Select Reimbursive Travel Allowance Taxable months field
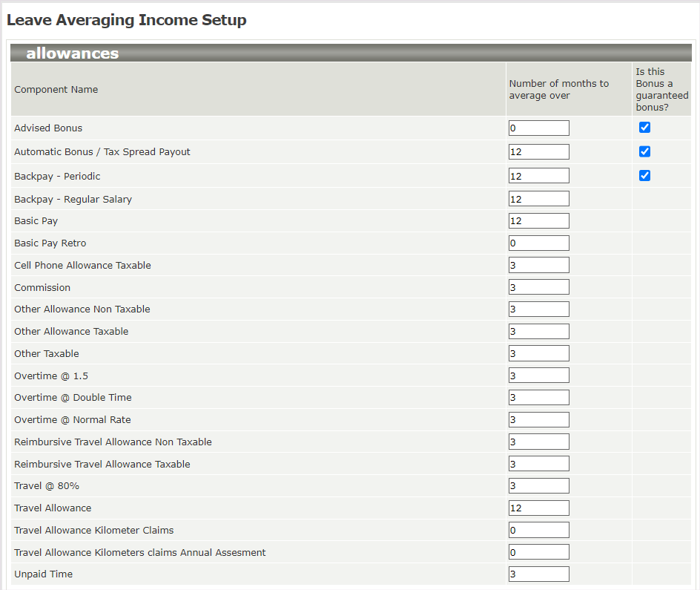The width and height of the screenshot is (700, 590). coord(539,464)
